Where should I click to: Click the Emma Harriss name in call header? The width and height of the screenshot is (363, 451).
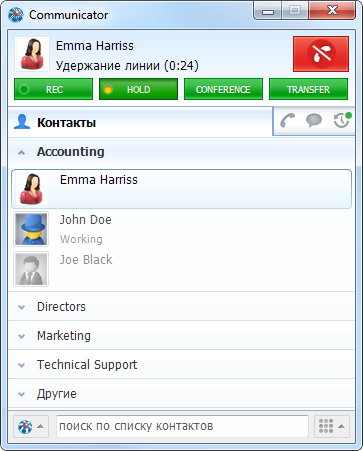(x=95, y=46)
